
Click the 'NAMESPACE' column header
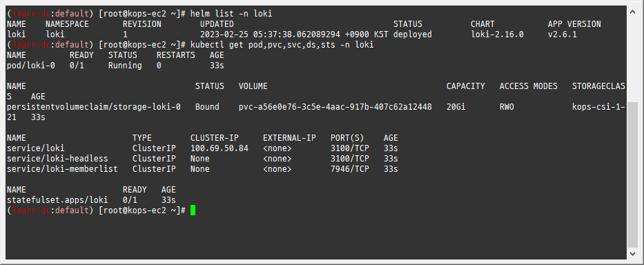pos(67,24)
